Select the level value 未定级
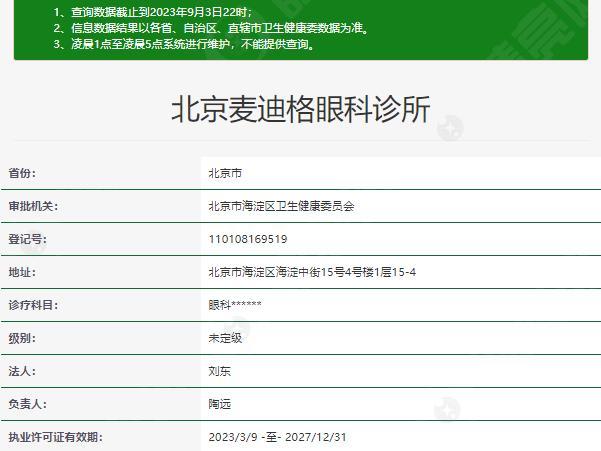Image resolution: width=601 pixels, height=451 pixels. coord(225,338)
